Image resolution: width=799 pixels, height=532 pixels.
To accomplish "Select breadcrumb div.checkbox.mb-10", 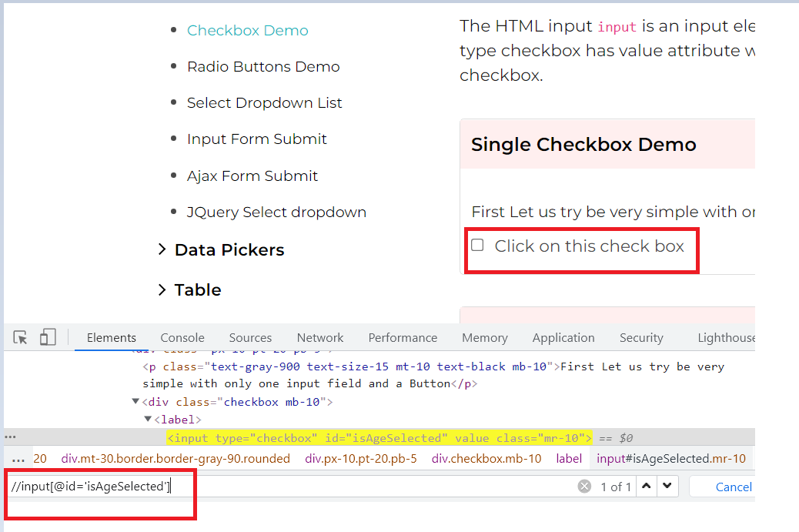I will click(x=486, y=459).
